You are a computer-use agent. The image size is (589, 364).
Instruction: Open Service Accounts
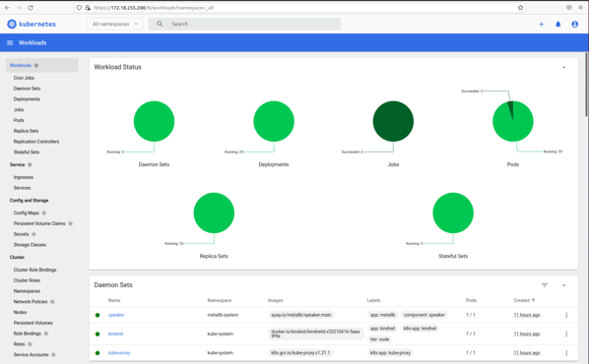[x=32, y=354]
